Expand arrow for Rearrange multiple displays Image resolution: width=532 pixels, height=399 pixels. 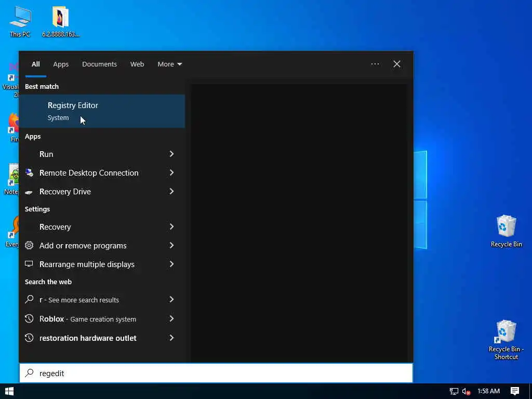tap(171, 264)
